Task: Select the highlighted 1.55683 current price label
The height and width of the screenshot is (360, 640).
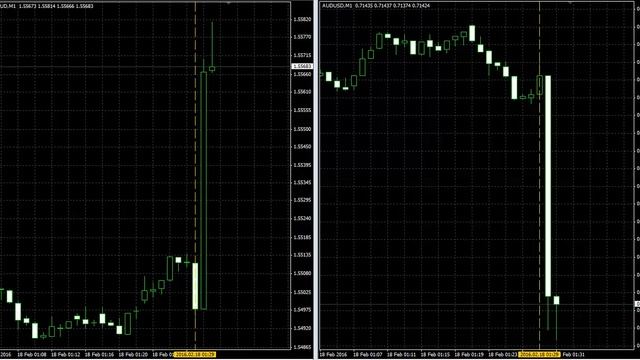Action: (x=302, y=66)
